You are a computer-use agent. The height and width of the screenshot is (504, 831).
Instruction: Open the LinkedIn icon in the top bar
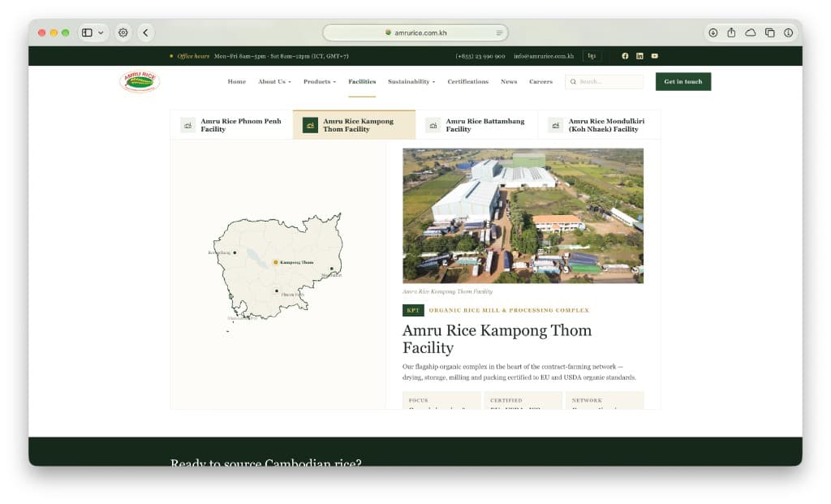coord(639,56)
